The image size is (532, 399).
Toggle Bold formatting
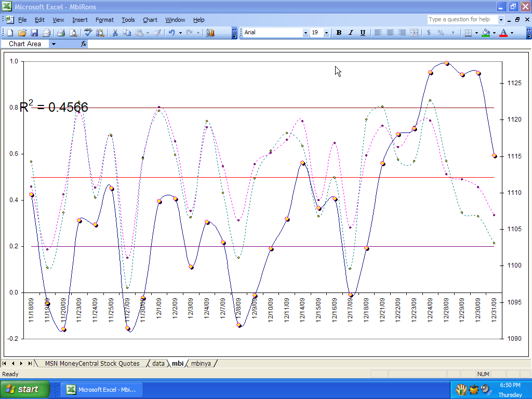(339, 33)
